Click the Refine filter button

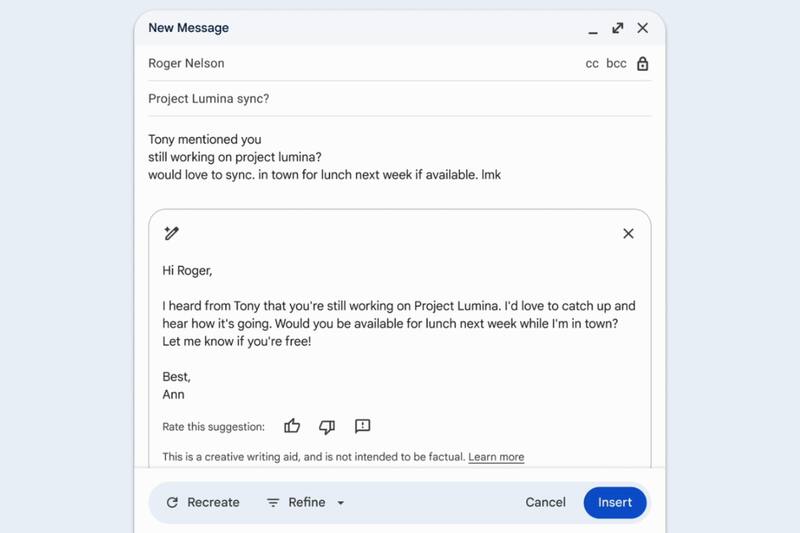pos(296,503)
